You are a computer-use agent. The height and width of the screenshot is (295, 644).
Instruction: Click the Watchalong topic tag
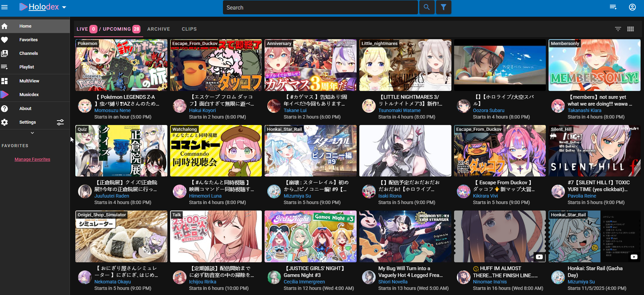(x=184, y=129)
